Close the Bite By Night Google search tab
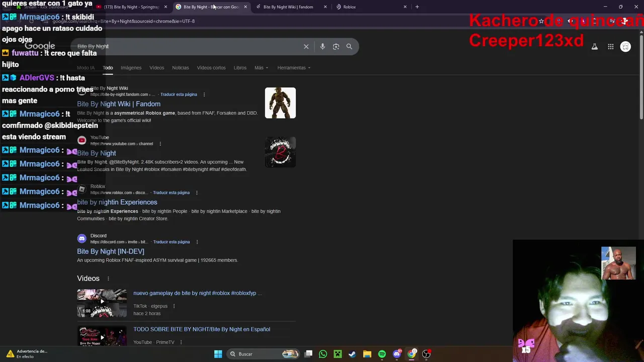The image size is (644, 362). (246, 7)
